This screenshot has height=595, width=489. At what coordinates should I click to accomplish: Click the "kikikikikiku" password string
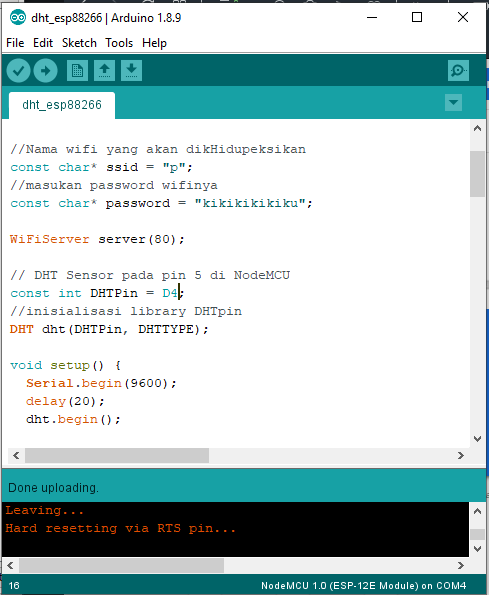click(250, 203)
